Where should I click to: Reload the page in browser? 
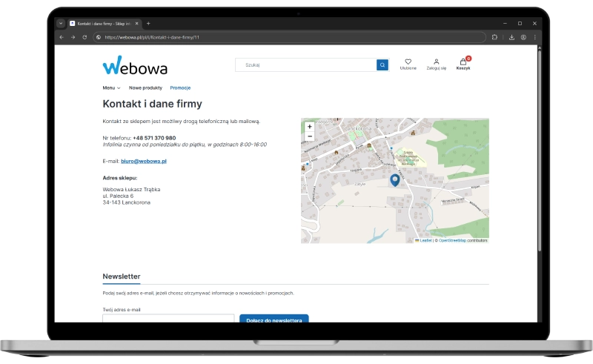pos(85,37)
